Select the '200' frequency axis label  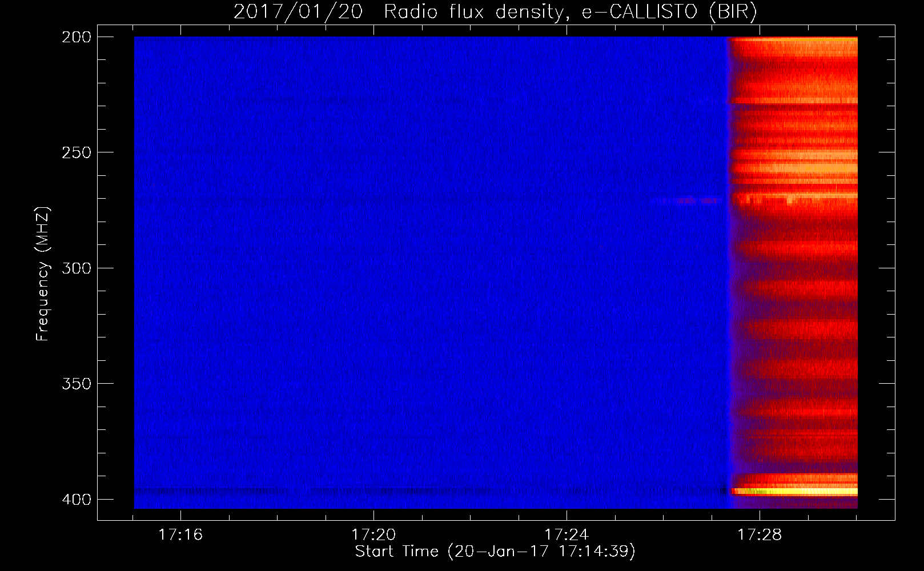tap(76, 37)
